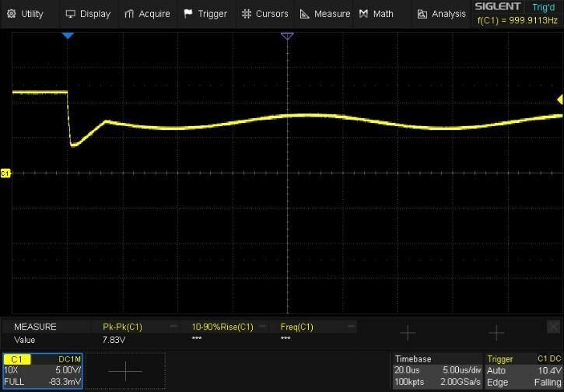The width and height of the screenshot is (564, 392).
Task: Add a measurement in the second empty plus slot
Action: tap(496, 333)
